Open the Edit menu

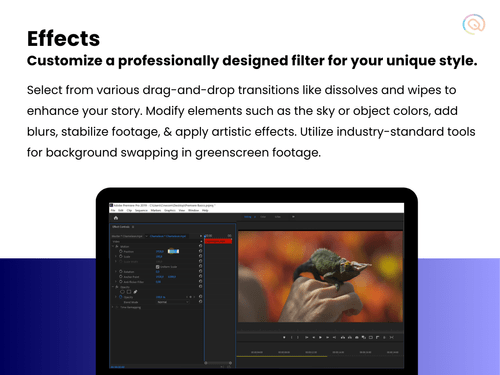121,210
